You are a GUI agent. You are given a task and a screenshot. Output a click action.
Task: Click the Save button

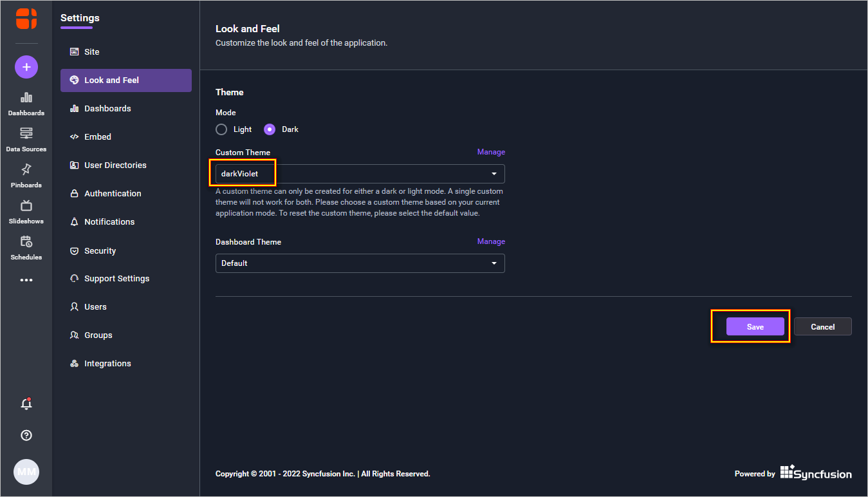755,326
